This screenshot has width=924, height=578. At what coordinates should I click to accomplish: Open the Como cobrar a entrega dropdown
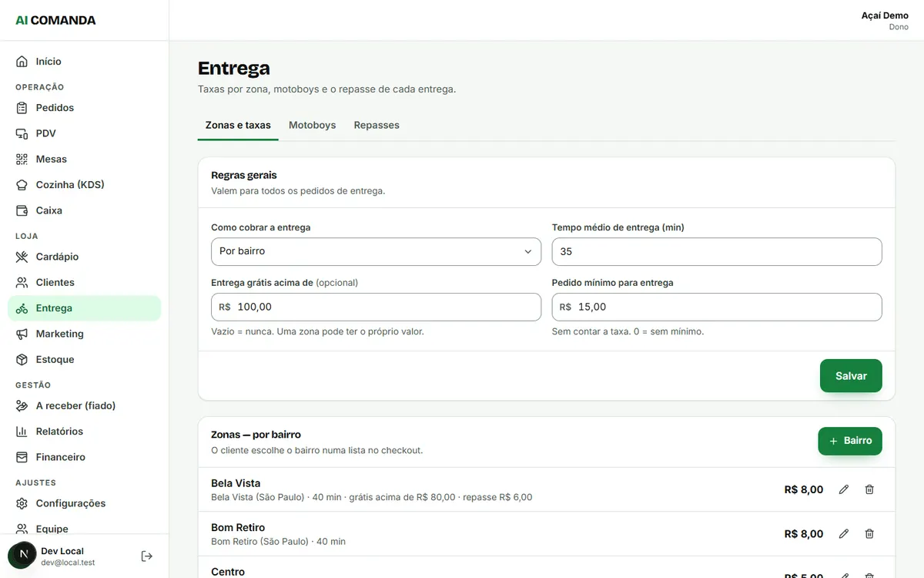376,251
